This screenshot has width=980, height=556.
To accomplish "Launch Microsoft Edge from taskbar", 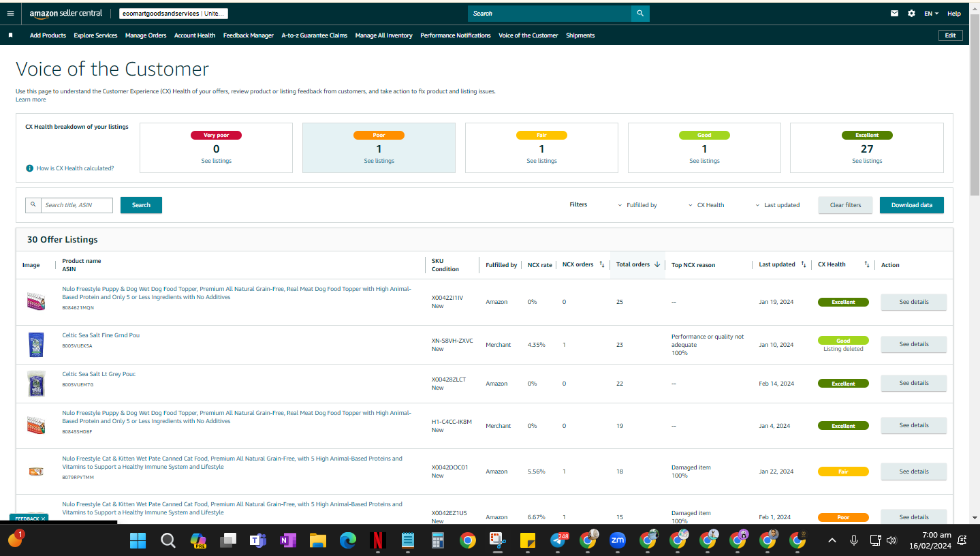I will click(348, 540).
